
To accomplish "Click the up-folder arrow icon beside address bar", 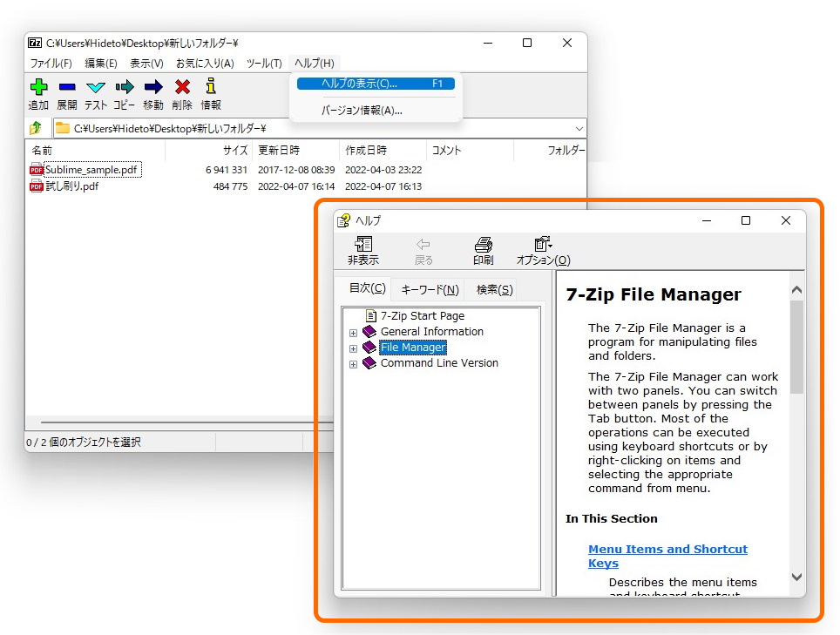I will click(36, 128).
